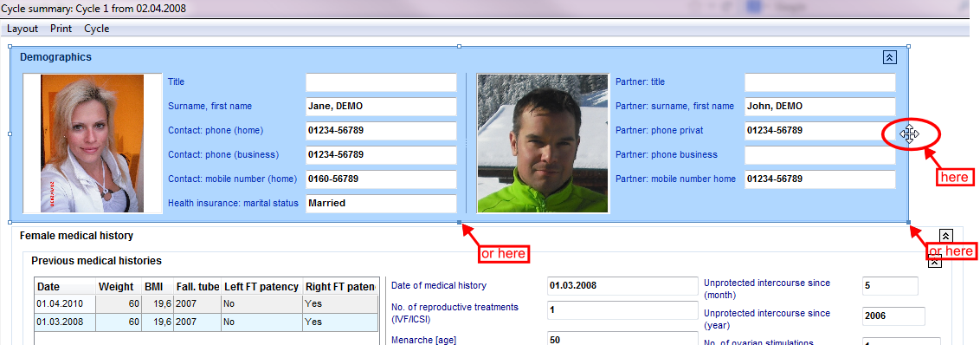The height and width of the screenshot is (345, 980).
Task: Click the Surname field showing Jane, DEMO
Action: [x=381, y=107]
